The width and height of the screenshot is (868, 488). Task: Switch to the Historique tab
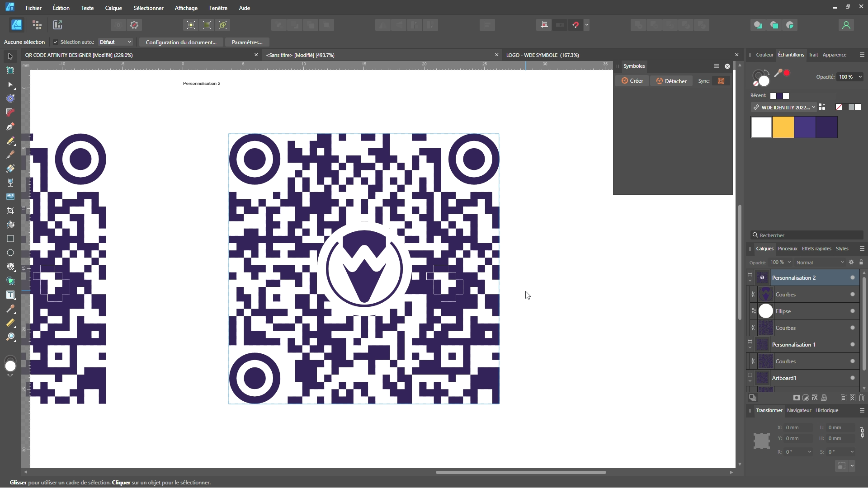pyautogui.click(x=826, y=410)
